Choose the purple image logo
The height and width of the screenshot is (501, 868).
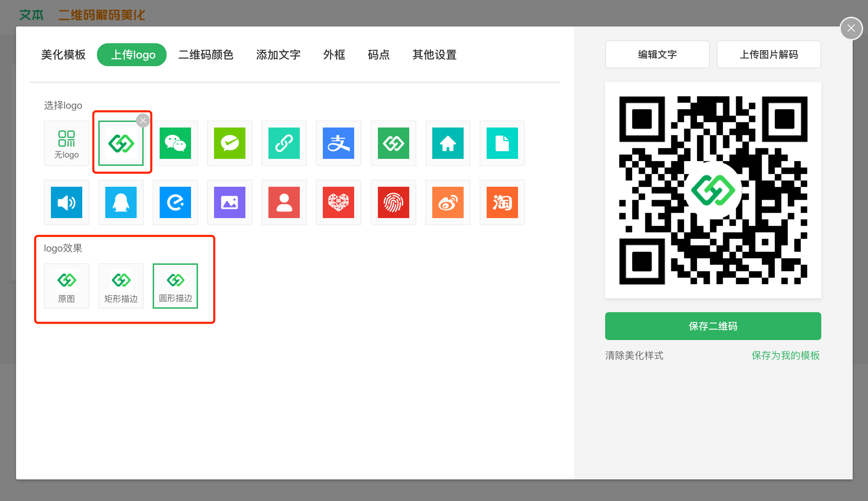coord(230,202)
